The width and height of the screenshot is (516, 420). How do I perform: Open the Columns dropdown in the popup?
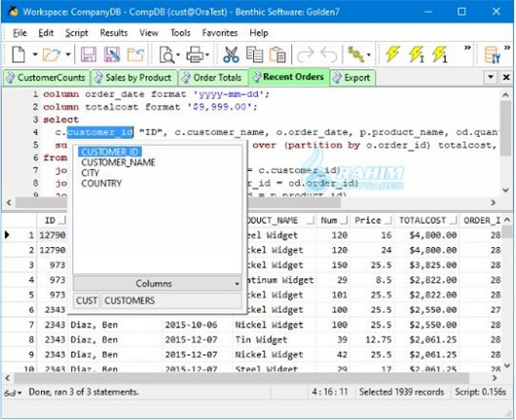[237, 284]
